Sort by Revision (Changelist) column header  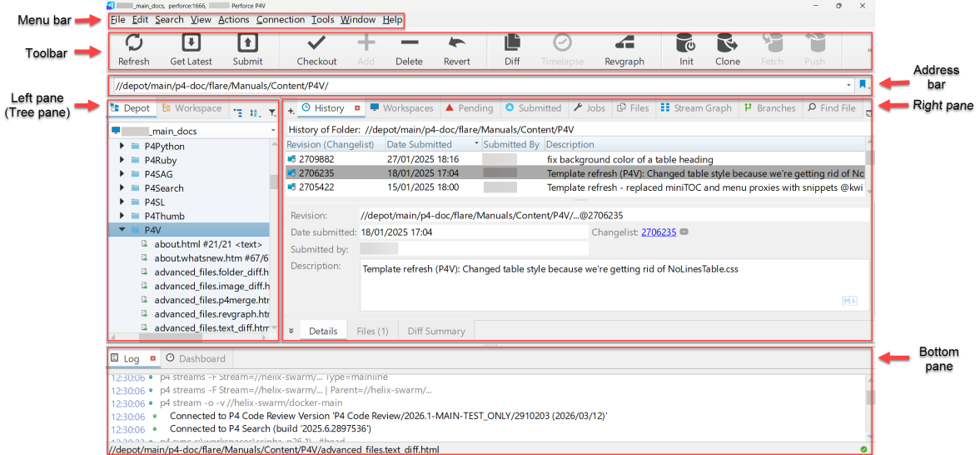click(x=335, y=144)
